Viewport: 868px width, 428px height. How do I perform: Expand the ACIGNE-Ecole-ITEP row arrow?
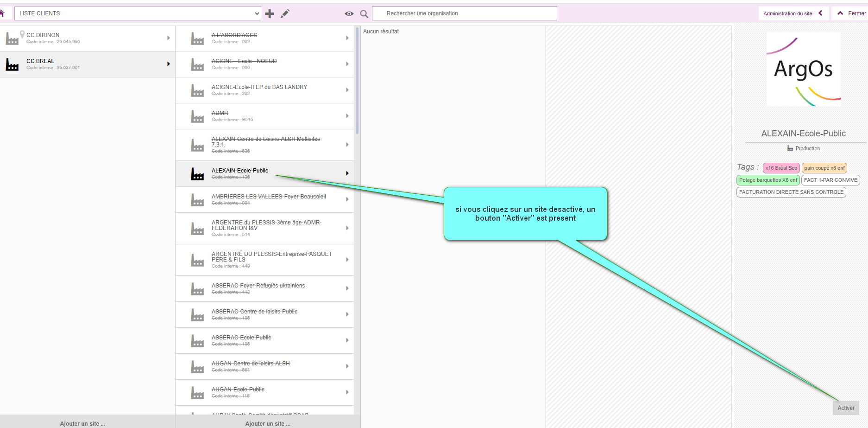(347, 90)
